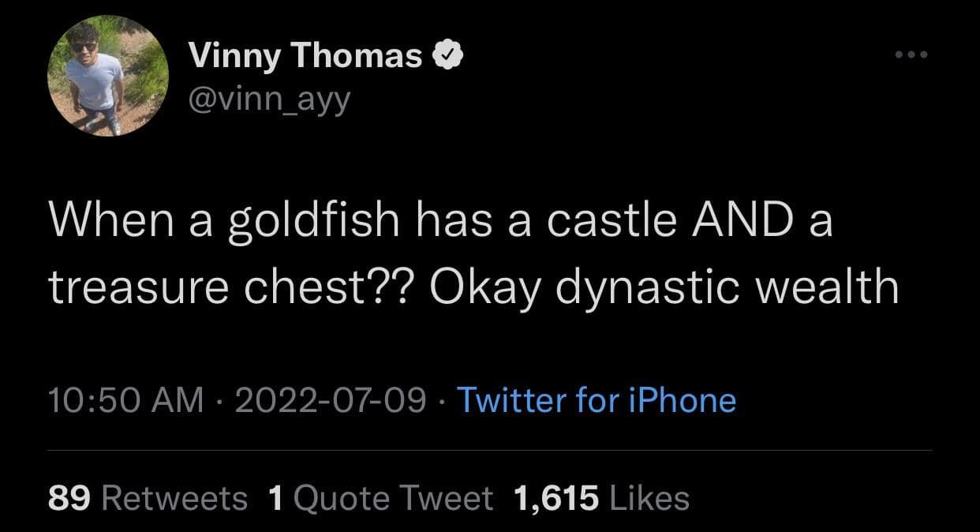
Task: Click the 2022-07-09 tweet date
Action: [x=330, y=400]
